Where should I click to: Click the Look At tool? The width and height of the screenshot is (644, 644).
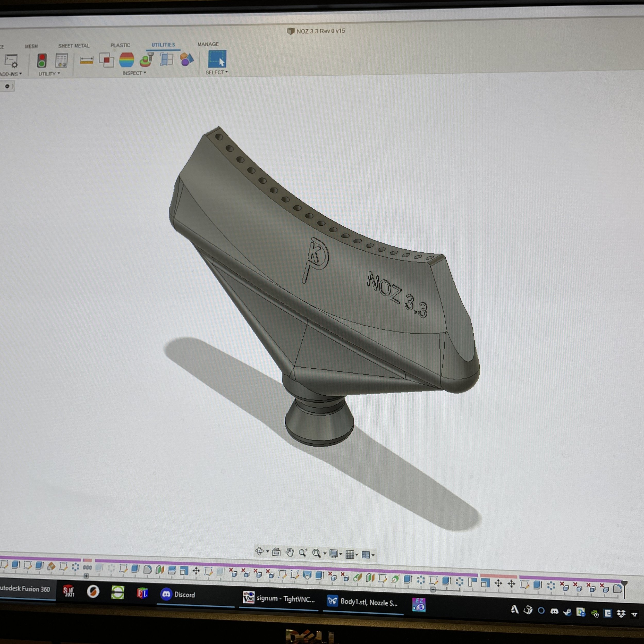point(276,552)
